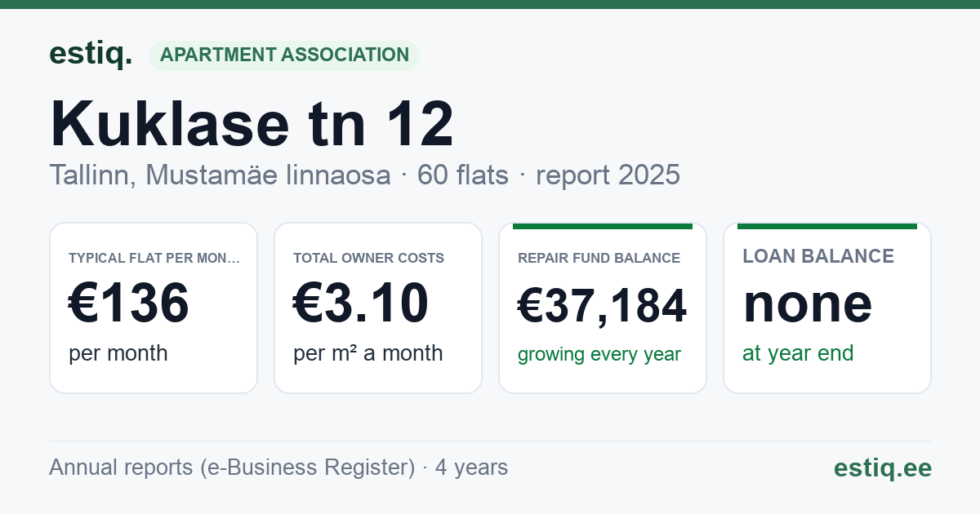Click the Annual reports (e-Business Register) text

[x=232, y=467]
